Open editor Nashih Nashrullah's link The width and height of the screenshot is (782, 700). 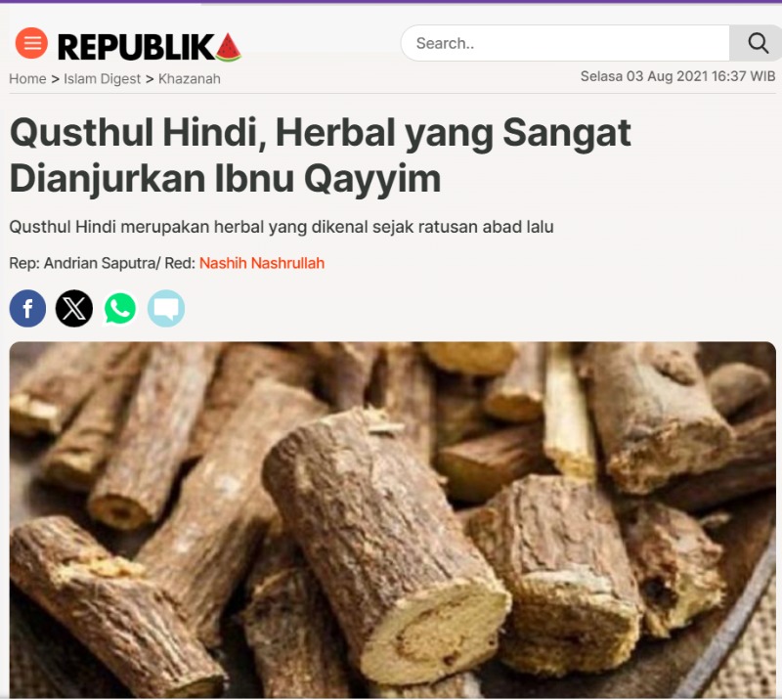[262, 263]
